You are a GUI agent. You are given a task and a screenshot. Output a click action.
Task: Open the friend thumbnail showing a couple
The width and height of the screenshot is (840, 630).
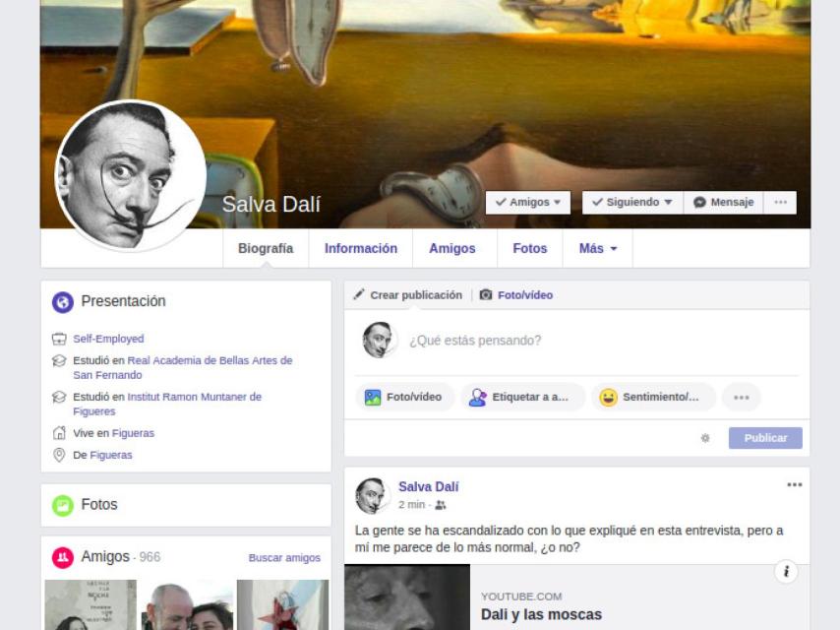187,604
